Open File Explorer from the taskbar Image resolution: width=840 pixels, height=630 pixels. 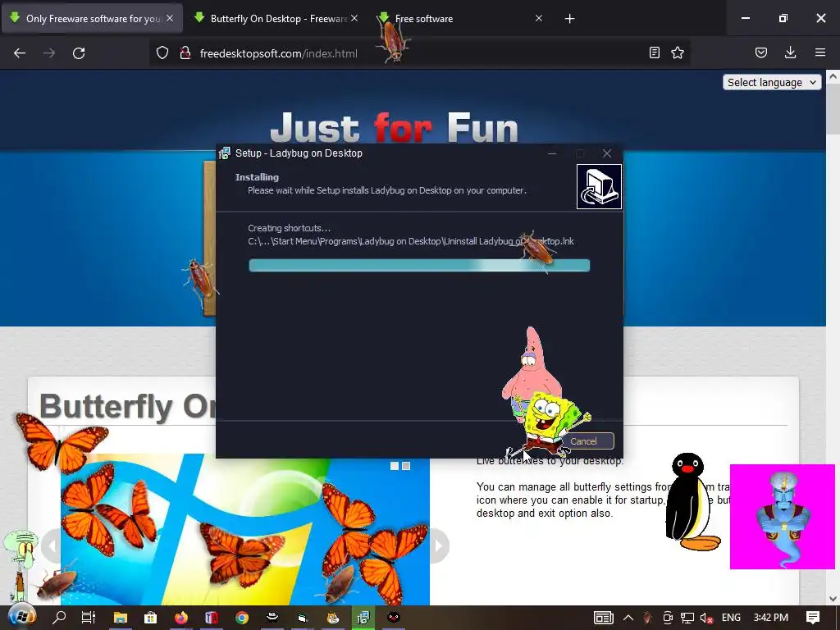(x=120, y=618)
